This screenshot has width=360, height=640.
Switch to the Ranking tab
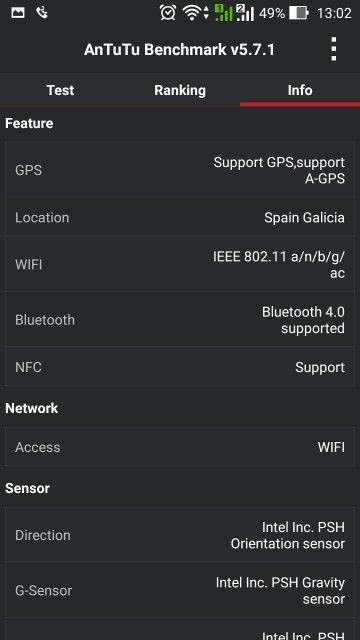(x=180, y=90)
